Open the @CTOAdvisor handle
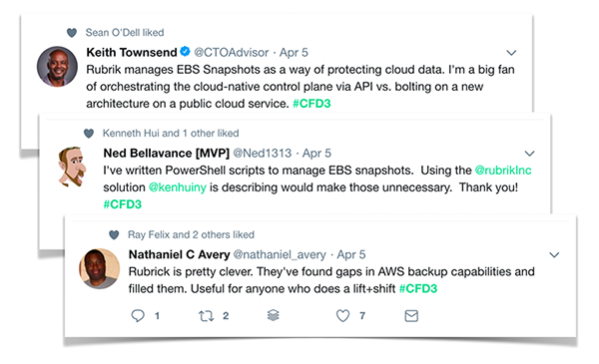 (232, 52)
